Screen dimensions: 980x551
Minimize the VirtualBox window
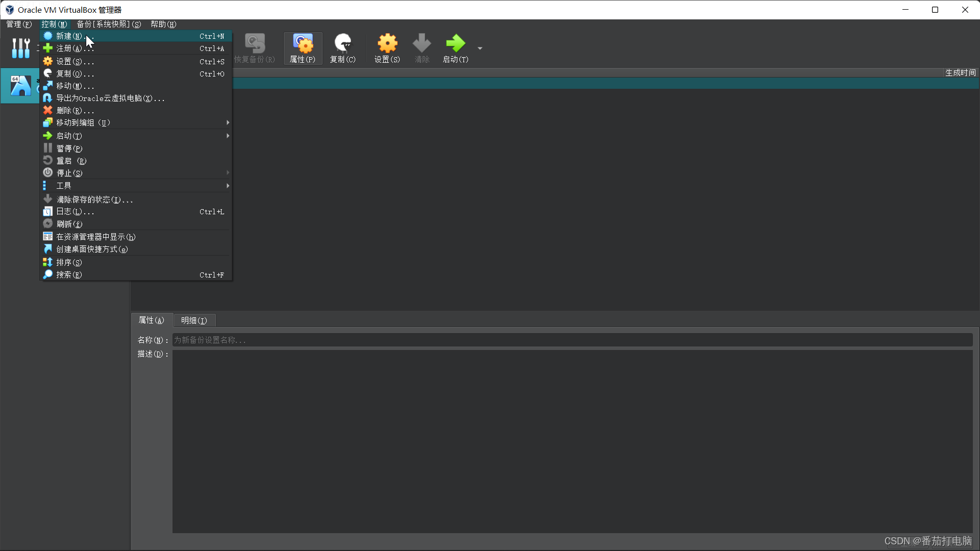(x=905, y=10)
